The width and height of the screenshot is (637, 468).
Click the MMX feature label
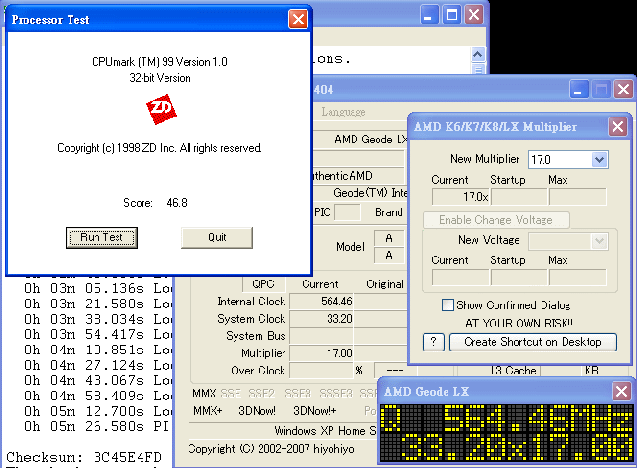pos(204,393)
